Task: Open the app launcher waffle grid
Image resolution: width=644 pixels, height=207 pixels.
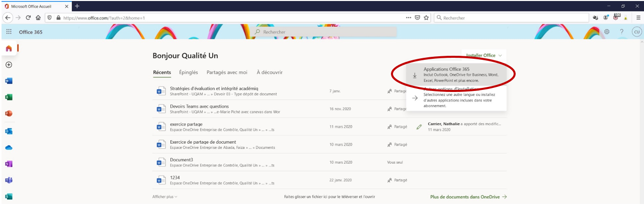Action: tap(9, 32)
